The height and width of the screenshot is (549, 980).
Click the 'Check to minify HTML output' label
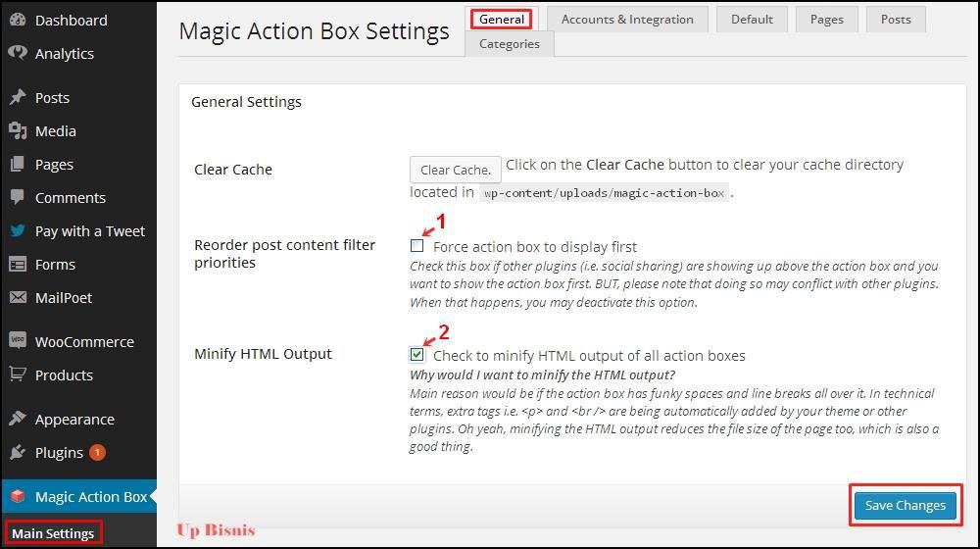pyautogui.click(x=589, y=356)
